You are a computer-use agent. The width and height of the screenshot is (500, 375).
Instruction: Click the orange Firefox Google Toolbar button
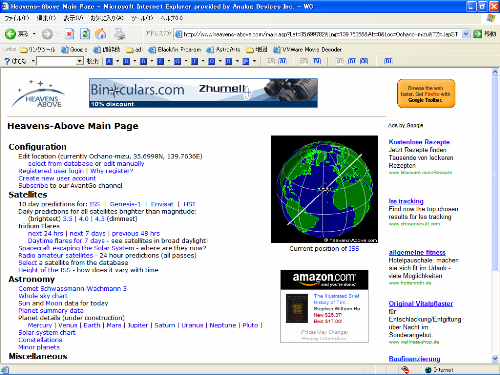point(426,94)
